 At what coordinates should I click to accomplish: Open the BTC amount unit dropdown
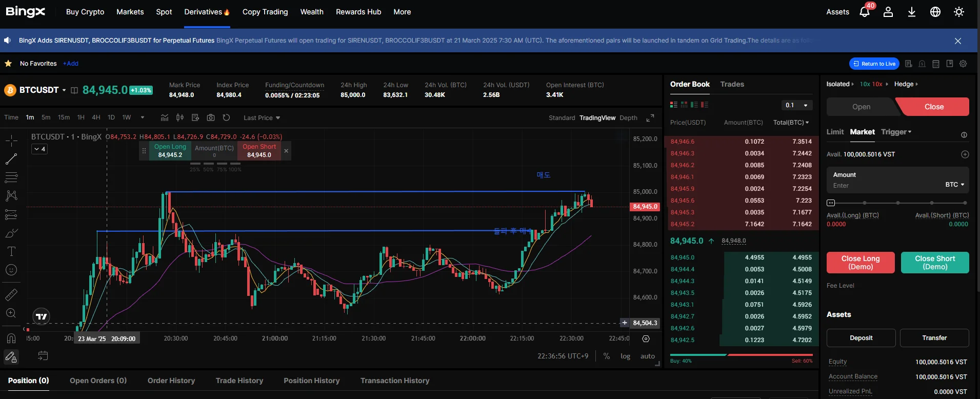click(x=955, y=185)
